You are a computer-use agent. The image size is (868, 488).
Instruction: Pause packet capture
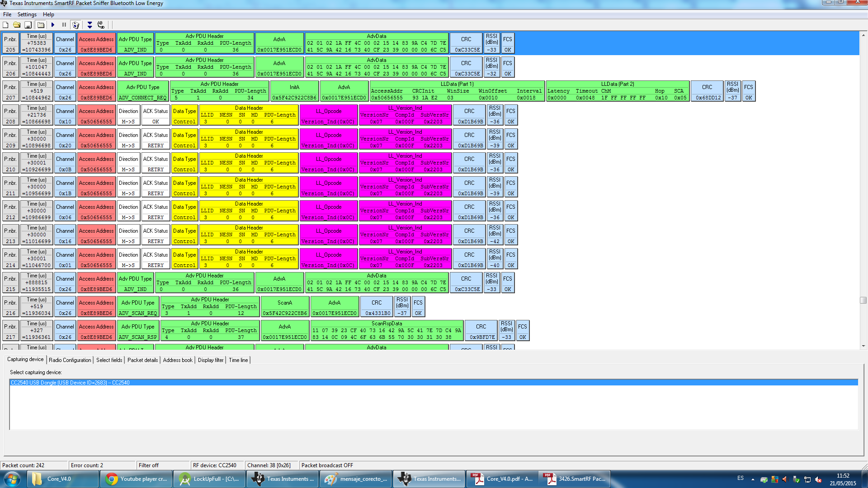click(x=64, y=25)
